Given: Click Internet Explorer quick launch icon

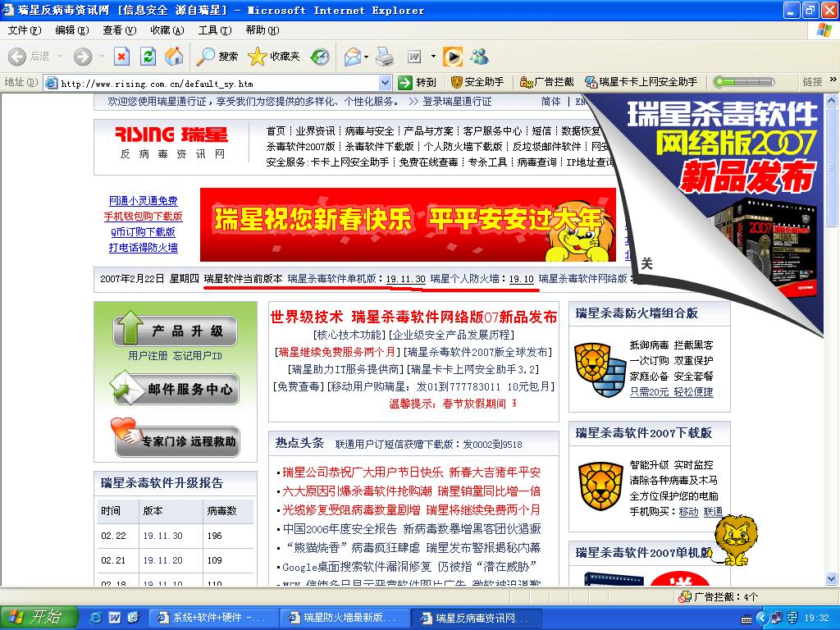Looking at the screenshot, I should 95,618.
